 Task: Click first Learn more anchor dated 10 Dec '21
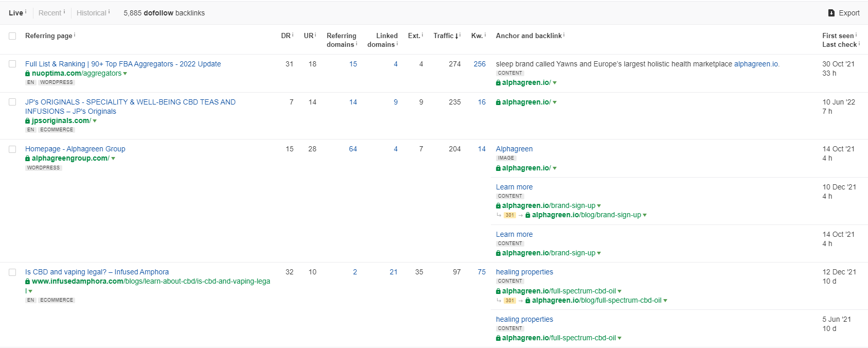(514, 187)
